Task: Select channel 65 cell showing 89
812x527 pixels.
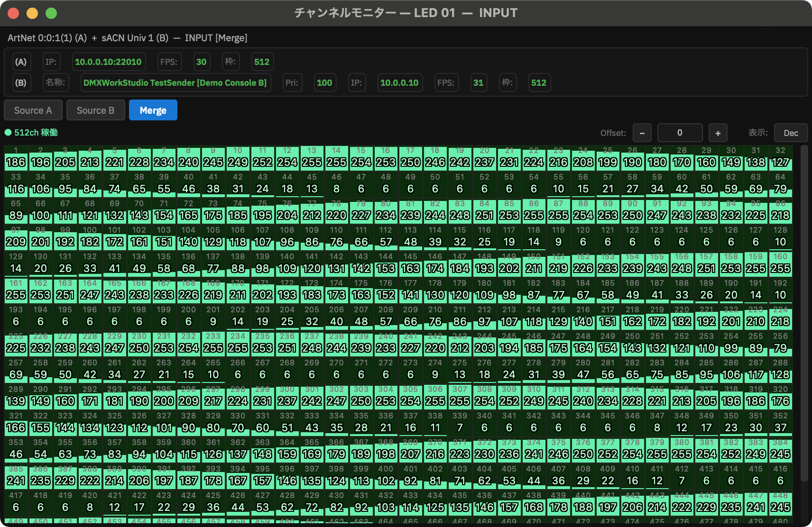Action: click(16, 211)
